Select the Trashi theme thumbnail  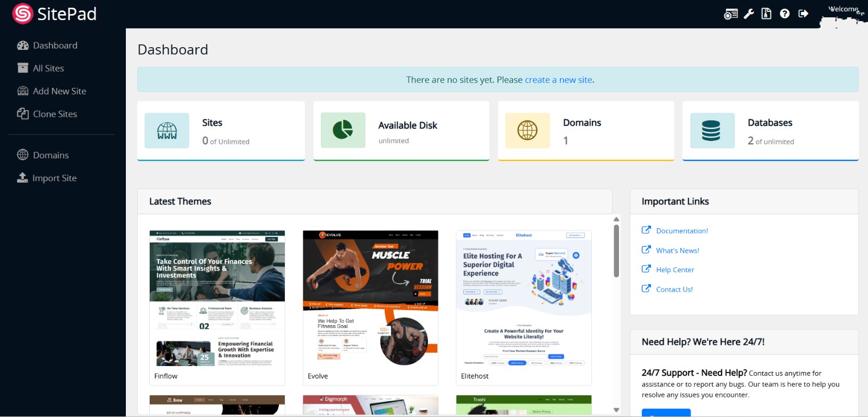pos(524,405)
